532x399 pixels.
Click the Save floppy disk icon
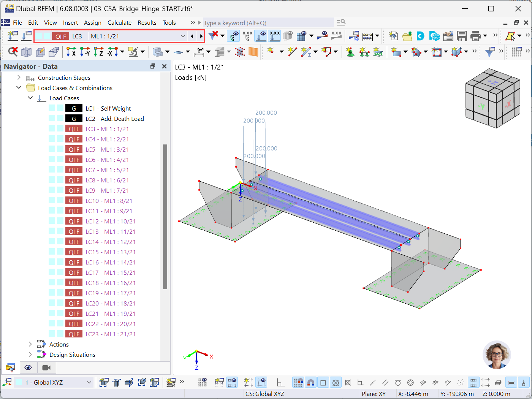pyautogui.click(x=462, y=36)
